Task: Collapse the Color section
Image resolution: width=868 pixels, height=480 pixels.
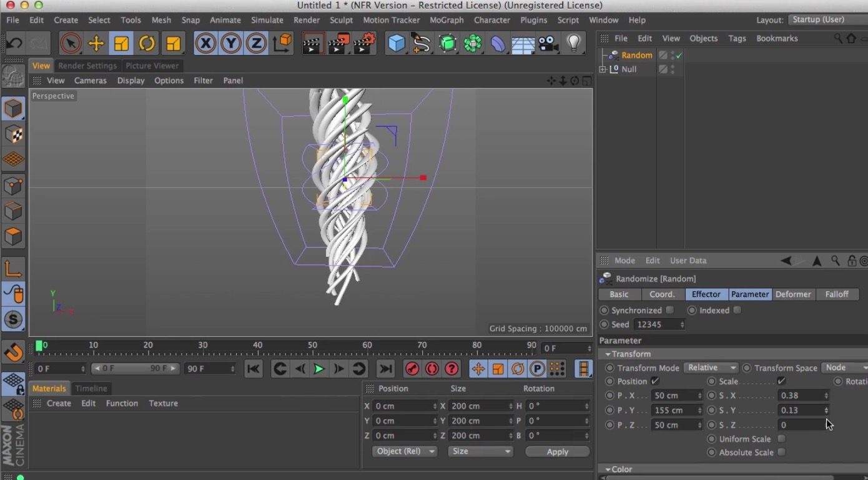Action: [x=608, y=469]
